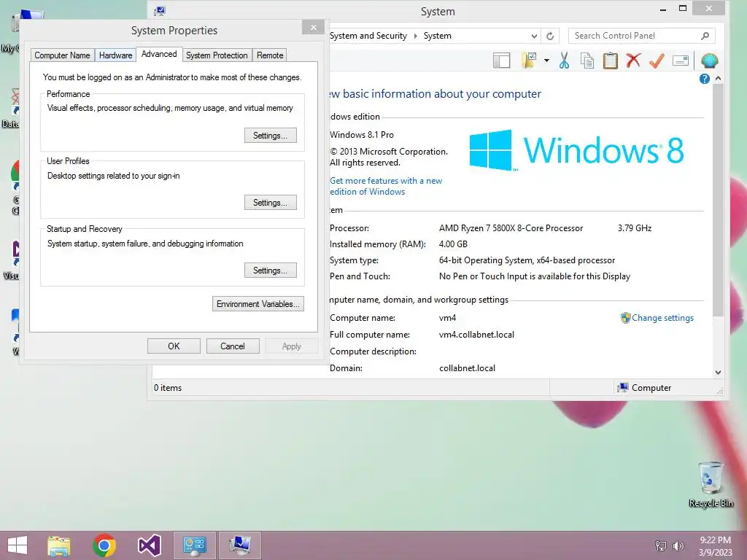
Task: Click the blue Help question mark icon
Action: coord(705,79)
